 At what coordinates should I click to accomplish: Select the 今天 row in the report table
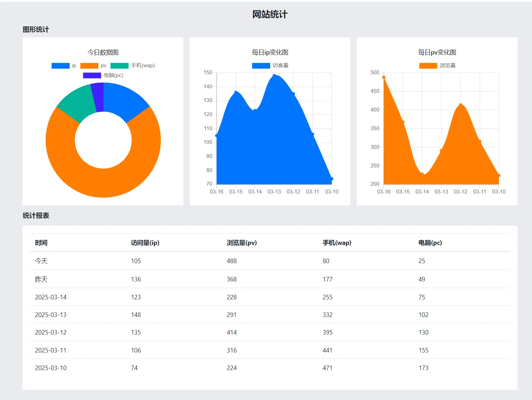pos(41,261)
